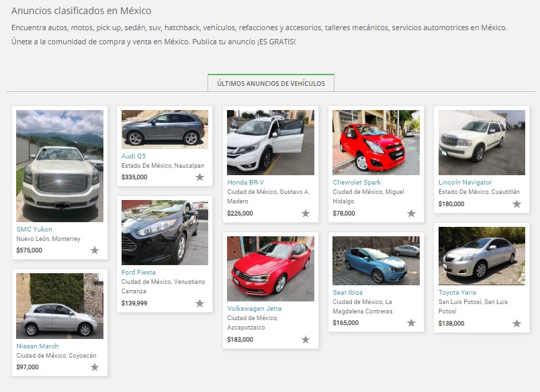540x392 pixels.
Task: View the red Chevrolet Spark photo
Action: point(376,142)
